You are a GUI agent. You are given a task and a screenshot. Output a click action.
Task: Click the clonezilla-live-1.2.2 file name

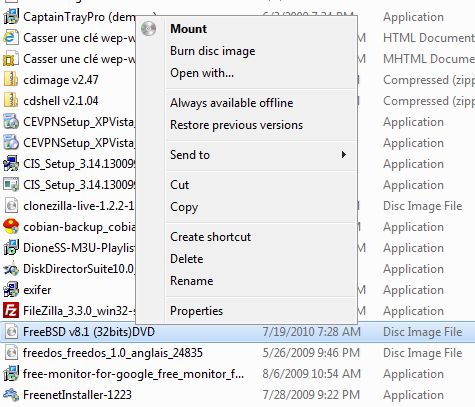[x=79, y=206]
